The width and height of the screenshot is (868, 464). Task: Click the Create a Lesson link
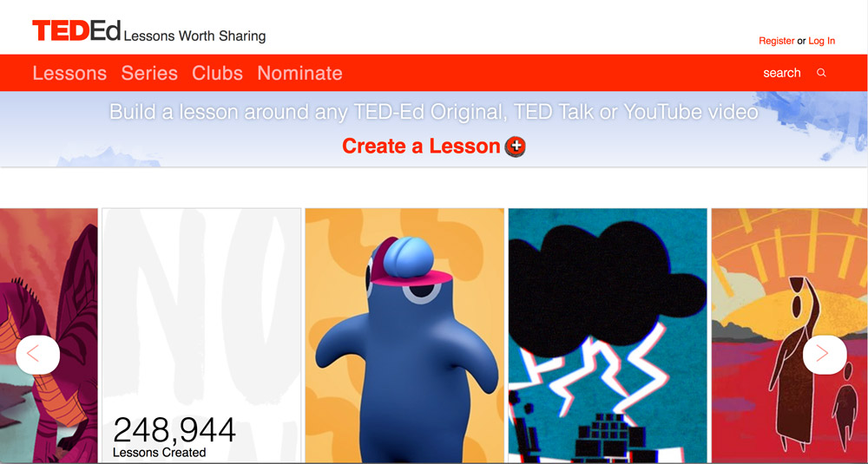point(421,147)
